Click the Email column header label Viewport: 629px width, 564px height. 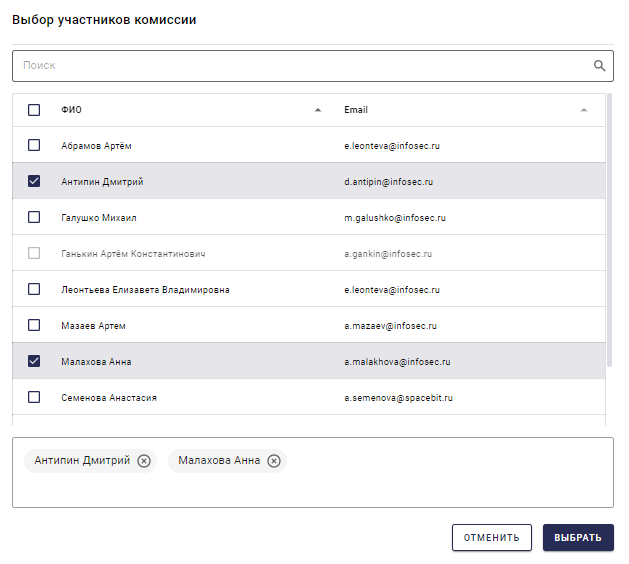point(356,110)
